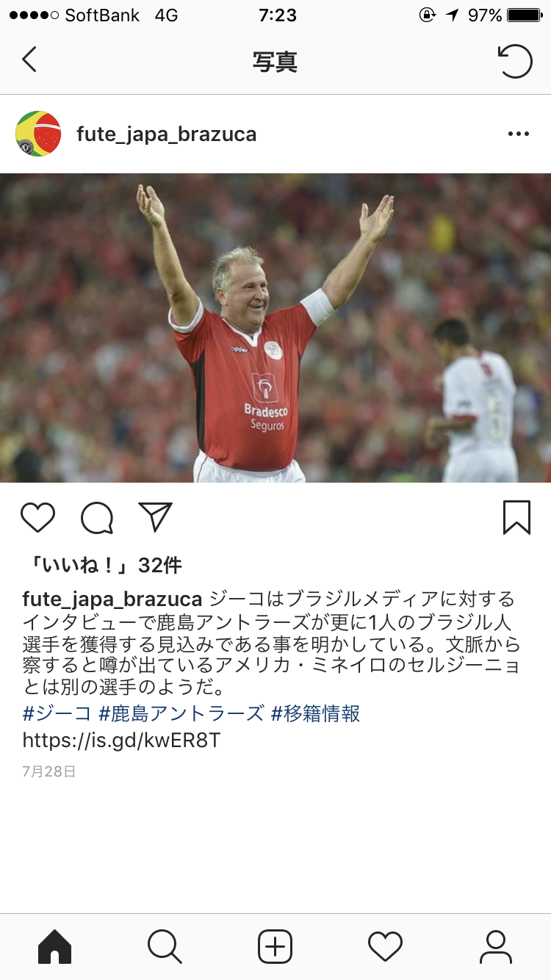Create a new post with the plus icon
The image size is (551, 980).
pos(275,946)
